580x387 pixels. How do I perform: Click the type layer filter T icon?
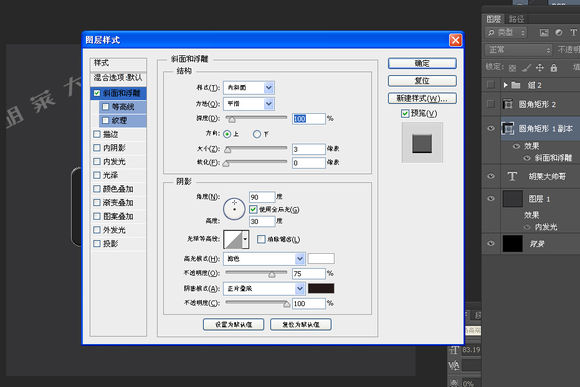[573, 33]
